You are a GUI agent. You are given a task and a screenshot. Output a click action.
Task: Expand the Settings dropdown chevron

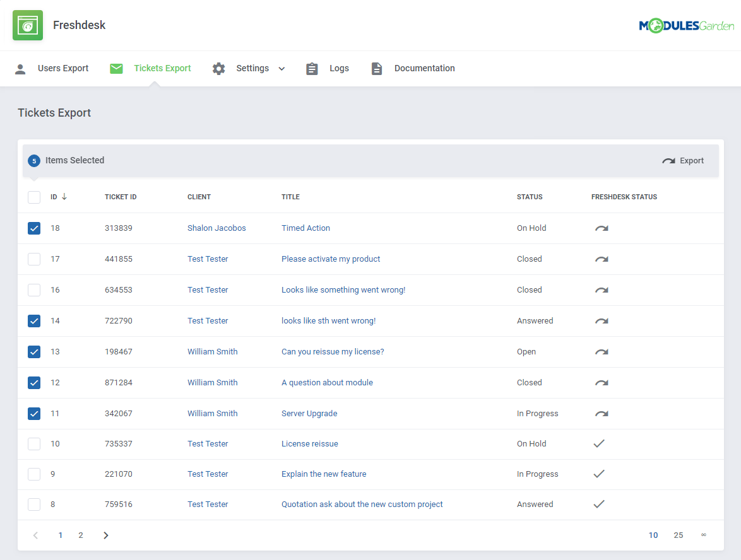(282, 68)
